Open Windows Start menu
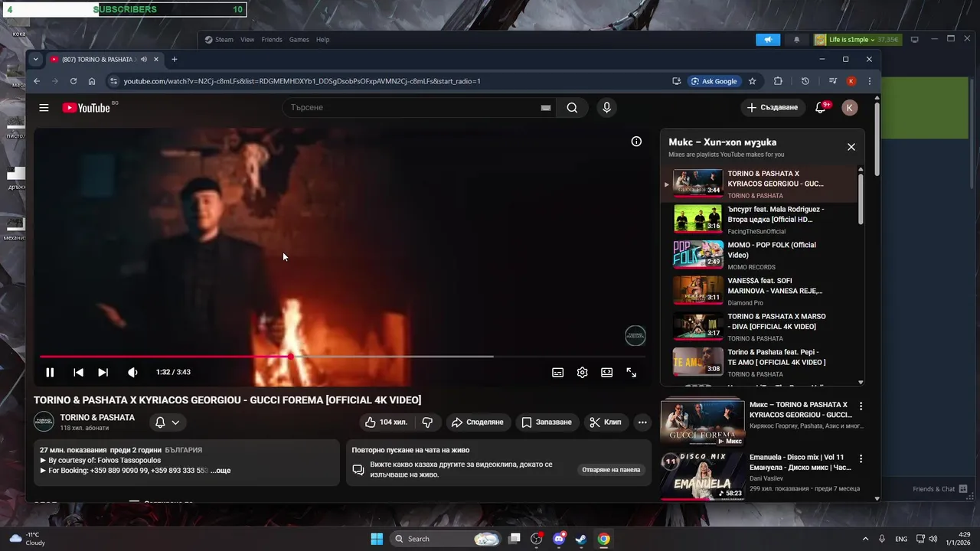The height and width of the screenshot is (551, 980). 377,539
